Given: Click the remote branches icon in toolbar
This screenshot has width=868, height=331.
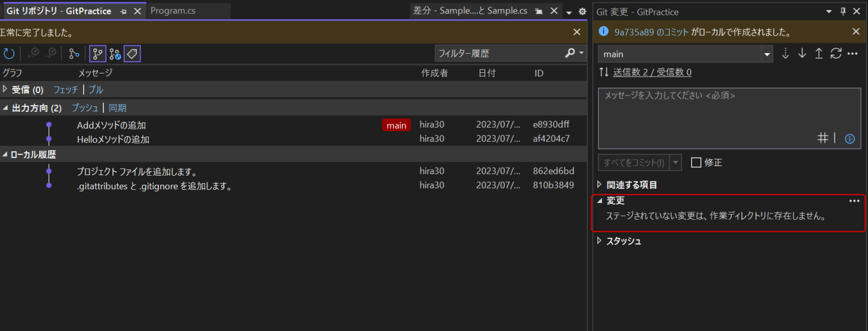Looking at the screenshot, I should coord(115,54).
